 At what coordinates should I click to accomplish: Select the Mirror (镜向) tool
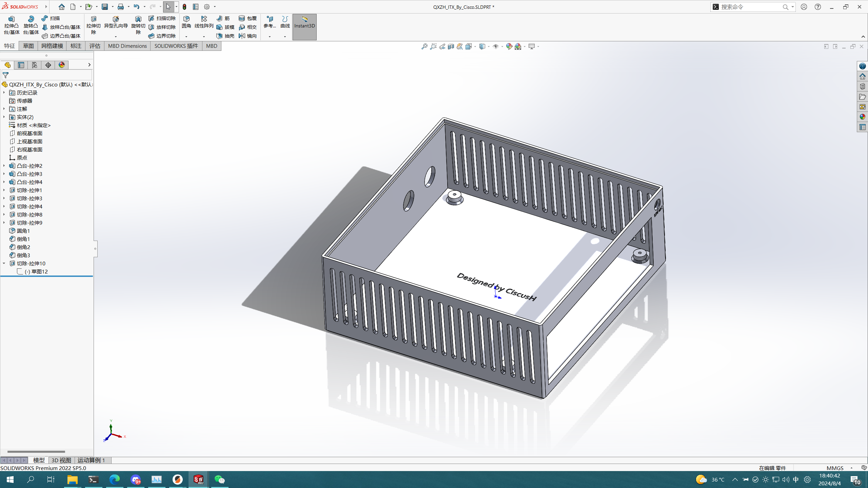[248, 36]
